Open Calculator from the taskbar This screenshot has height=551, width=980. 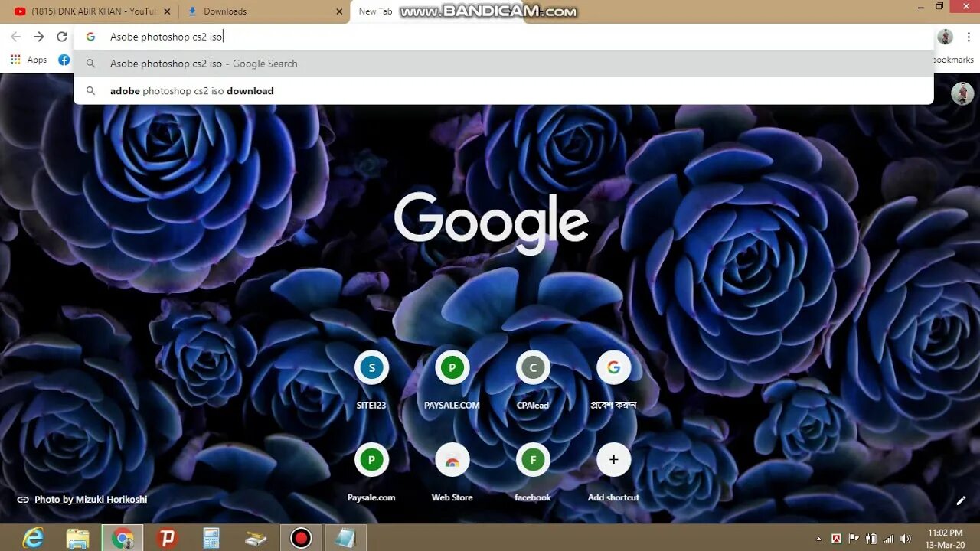tap(211, 538)
